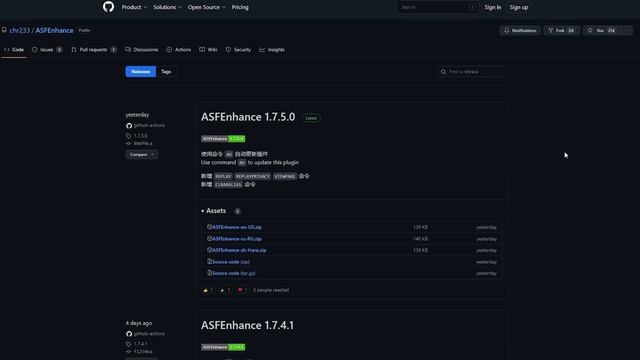Image resolution: width=640 pixels, height=360 pixels.
Task: Open tag 1.7.4.1 link
Action: coord(140,344)
